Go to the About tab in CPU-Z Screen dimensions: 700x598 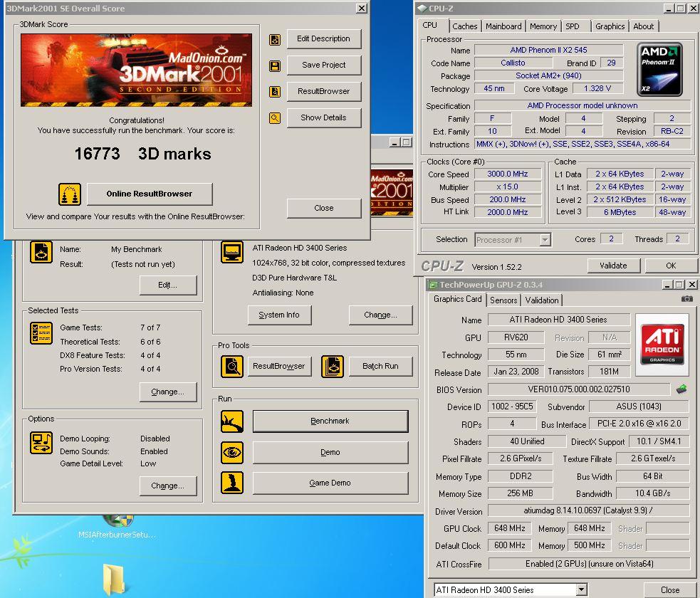pos(643,26)
